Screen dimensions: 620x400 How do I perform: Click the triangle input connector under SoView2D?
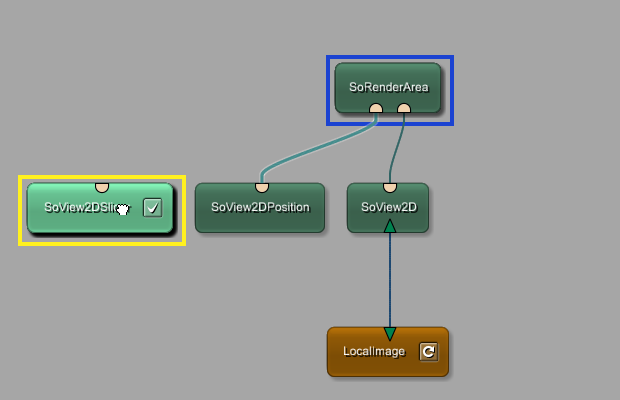390,226
